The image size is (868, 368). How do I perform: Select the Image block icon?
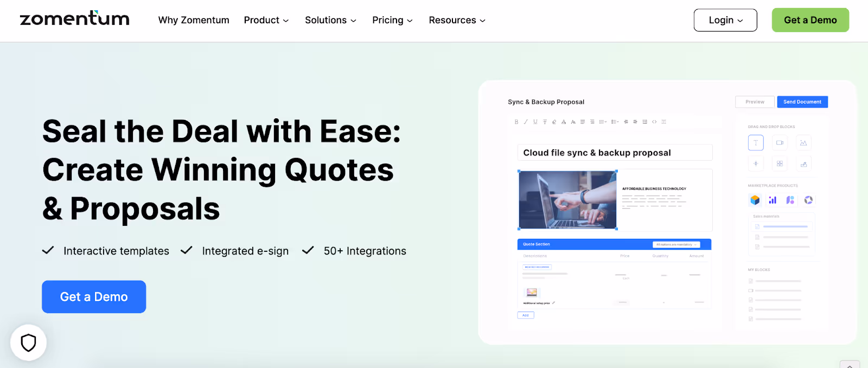click(803, 143)
